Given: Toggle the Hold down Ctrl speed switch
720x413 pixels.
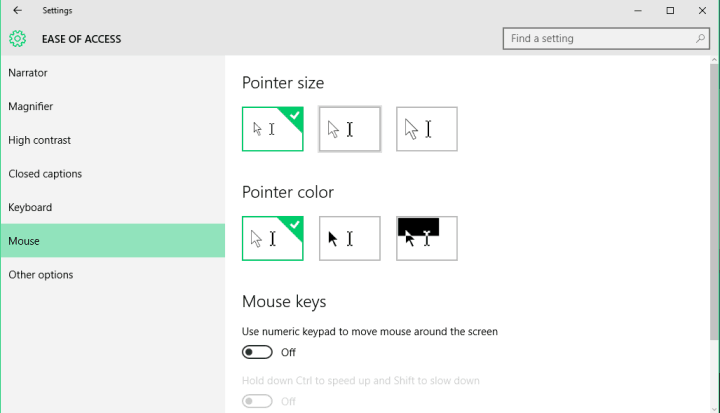Looking at the screenshot, I should point(258,401).
